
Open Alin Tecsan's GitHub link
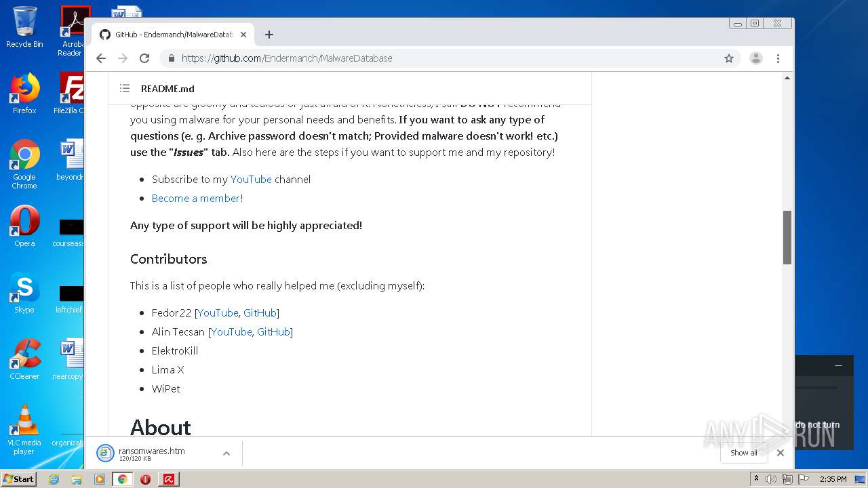pos(273,331)
